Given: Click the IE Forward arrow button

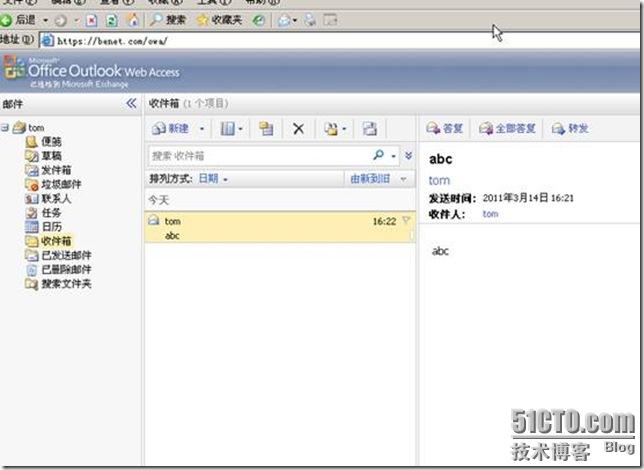Looking at the screenshot, I should (61, 21).
